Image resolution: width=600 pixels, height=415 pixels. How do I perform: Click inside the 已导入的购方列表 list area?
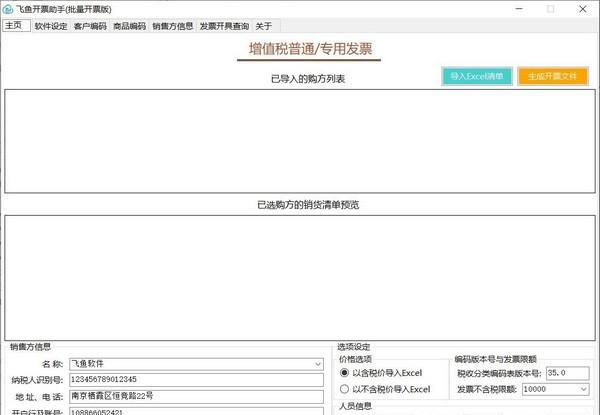[300, 141]
